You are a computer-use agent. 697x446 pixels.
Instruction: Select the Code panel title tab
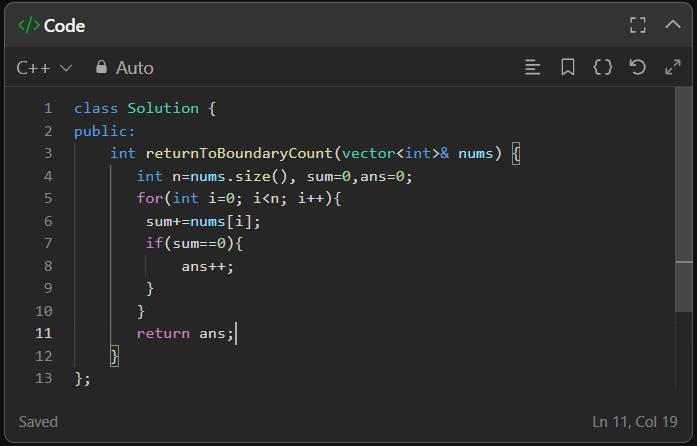64,26
